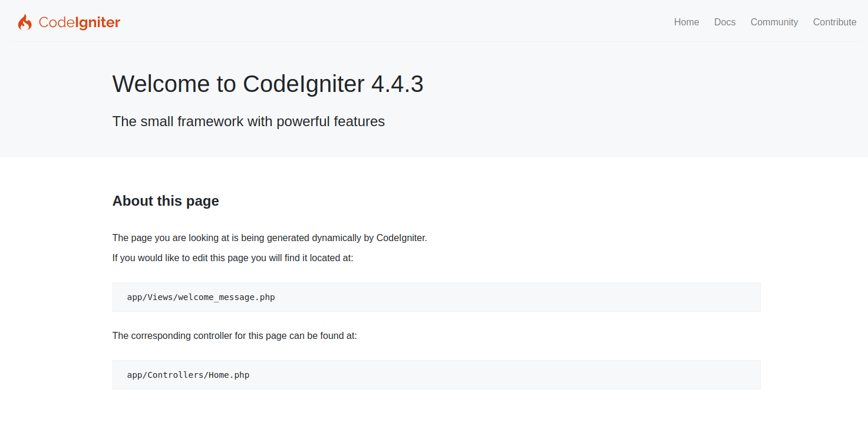The width and height of the screenshot is (868, 425).
Task: Click the CodeIgniter flame logo icon
Action: point(24,22)
